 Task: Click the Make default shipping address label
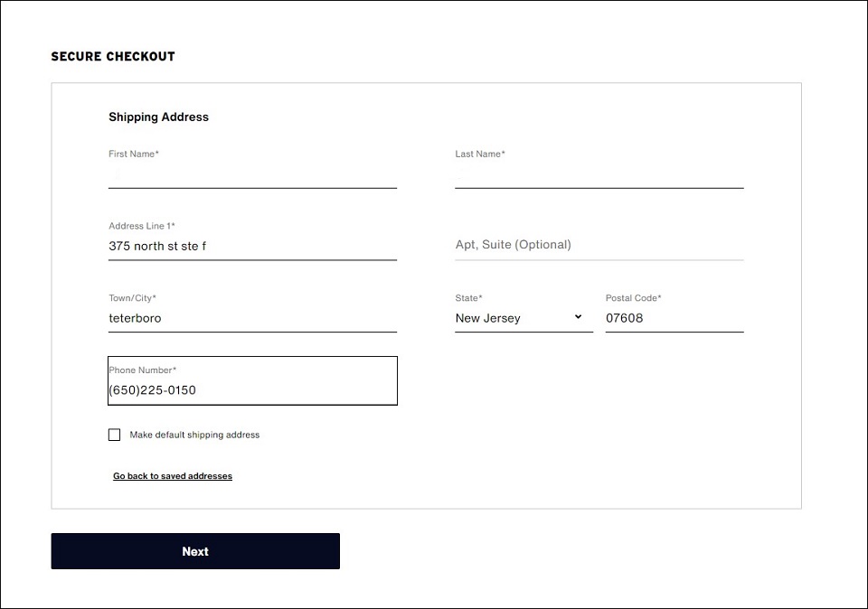point(194,435)
